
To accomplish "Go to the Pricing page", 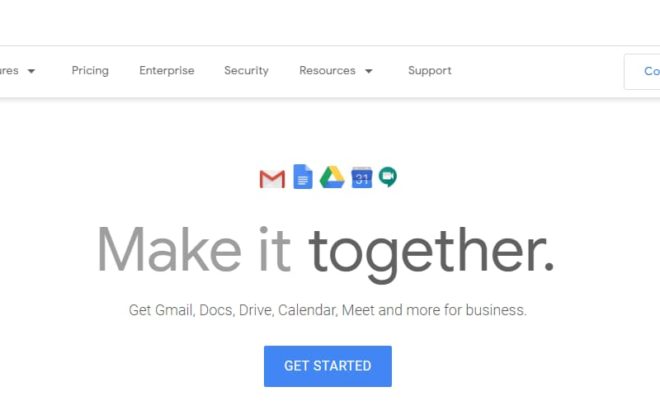I will (90, 71).
